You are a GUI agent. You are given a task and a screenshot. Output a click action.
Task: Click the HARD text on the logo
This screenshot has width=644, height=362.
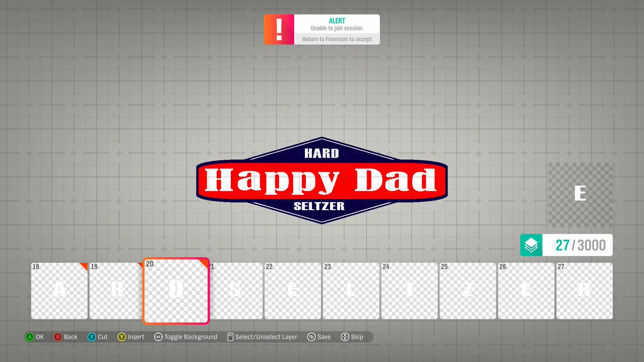(x=321, y=153)
